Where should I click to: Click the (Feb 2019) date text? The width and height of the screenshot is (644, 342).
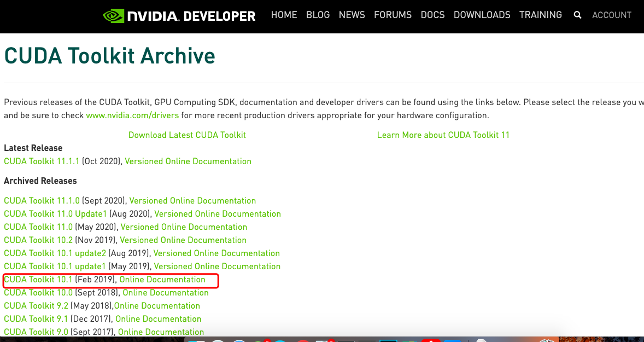coord(95,280)
